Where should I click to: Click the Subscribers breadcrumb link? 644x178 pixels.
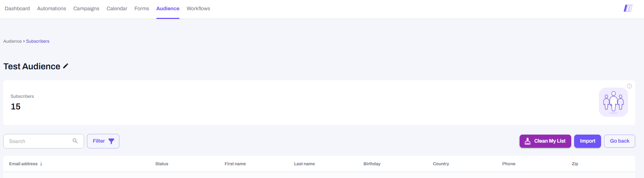coord(37,41)
